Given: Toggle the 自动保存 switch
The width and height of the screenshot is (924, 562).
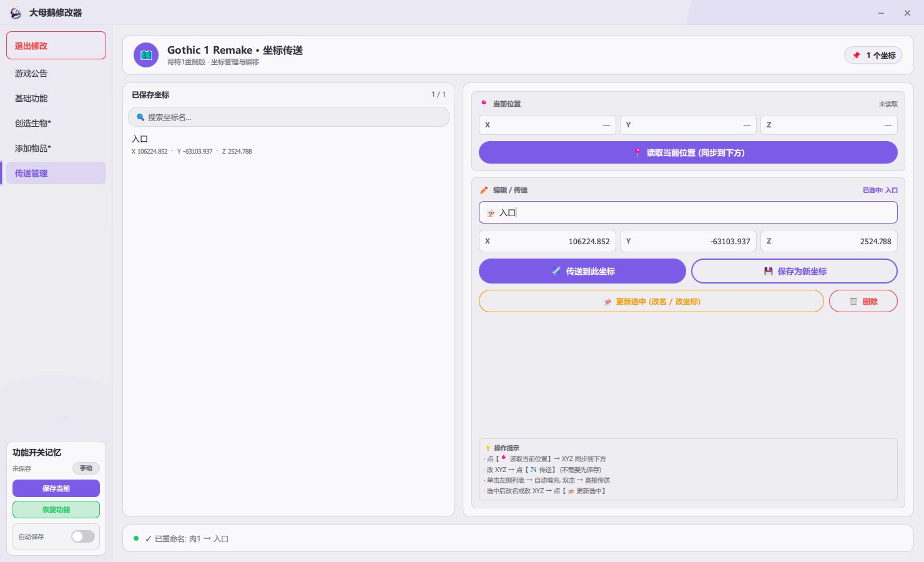Looking at the screenshot, I should (x=83, y=536).
